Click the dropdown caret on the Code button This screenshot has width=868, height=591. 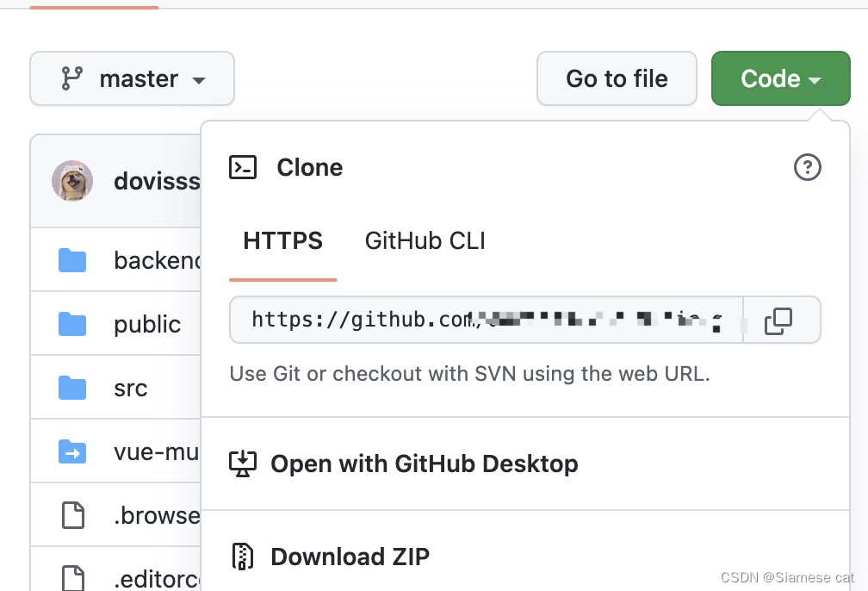tap(815, 78)
